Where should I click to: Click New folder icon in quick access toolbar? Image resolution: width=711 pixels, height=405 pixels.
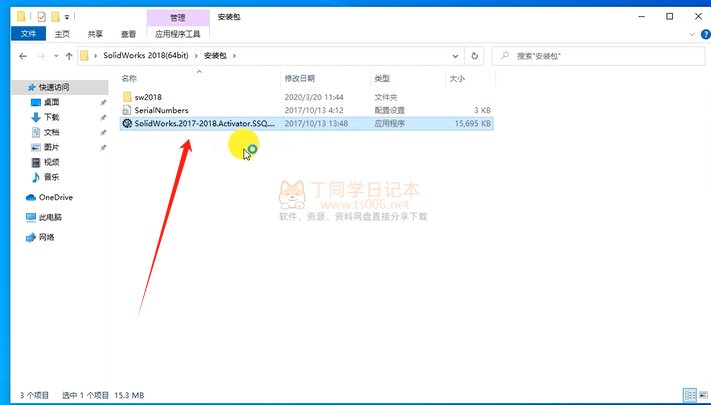tap(55, 17)
